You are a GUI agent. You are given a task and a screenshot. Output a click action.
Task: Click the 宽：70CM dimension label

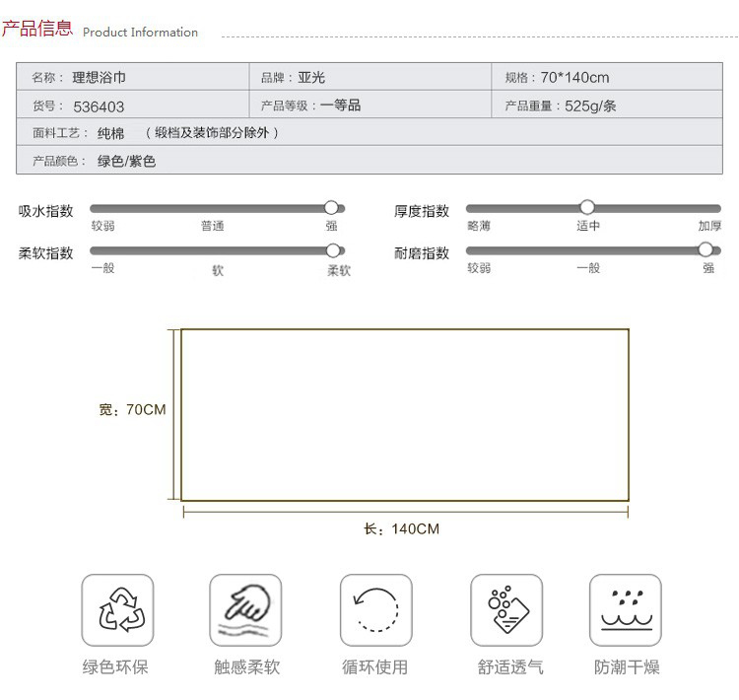point(132,409)
